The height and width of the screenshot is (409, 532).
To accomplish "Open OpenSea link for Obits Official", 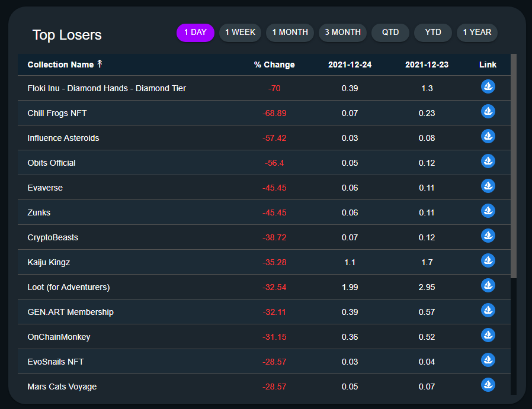I will click(488, 161).
